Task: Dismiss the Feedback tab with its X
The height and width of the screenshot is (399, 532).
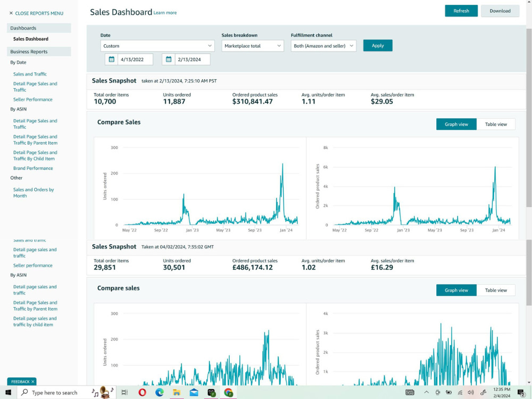Action: point(32,381)
